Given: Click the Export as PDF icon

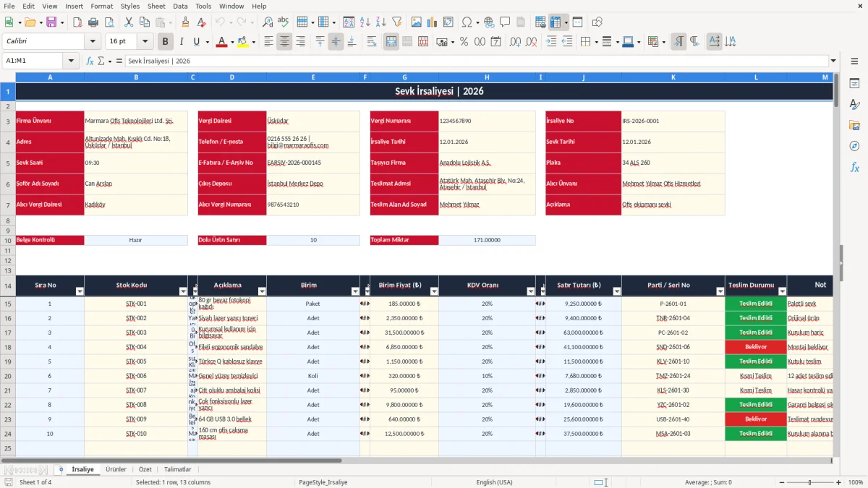Looking at the screenshot, I should point(77,22).
